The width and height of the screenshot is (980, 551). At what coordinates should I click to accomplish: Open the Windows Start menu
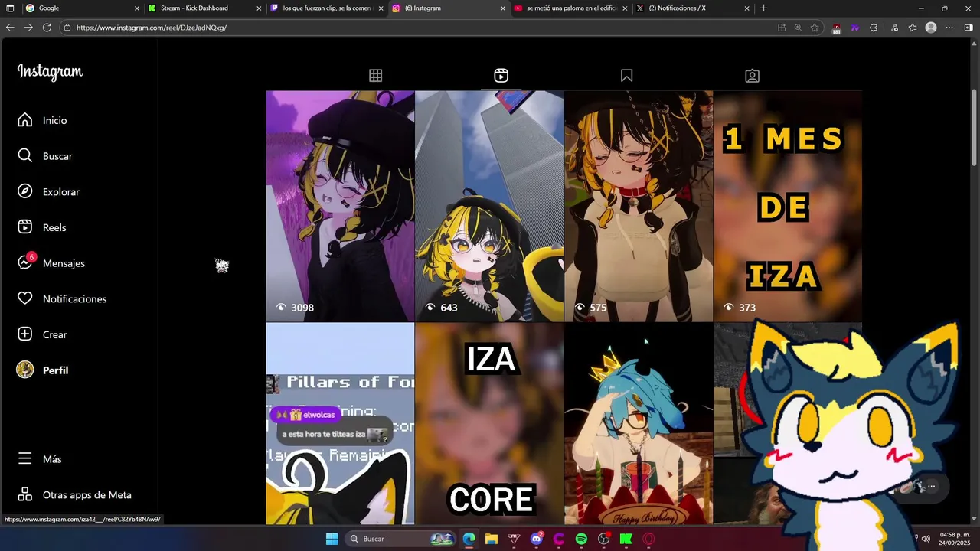tap(332, 539)
